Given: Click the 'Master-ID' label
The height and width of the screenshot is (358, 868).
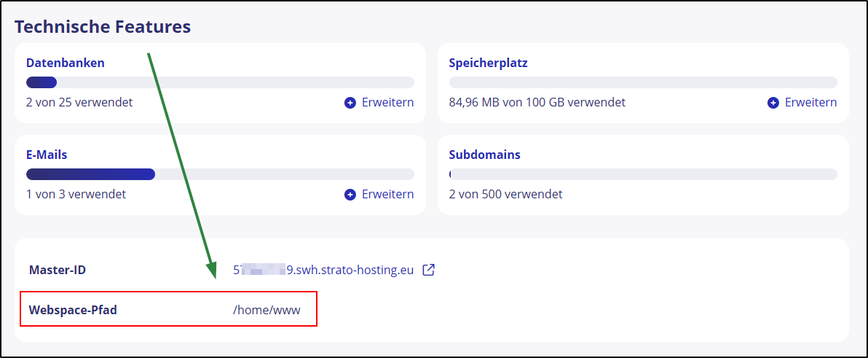Looking at the screenshot, I should [57, 271].
